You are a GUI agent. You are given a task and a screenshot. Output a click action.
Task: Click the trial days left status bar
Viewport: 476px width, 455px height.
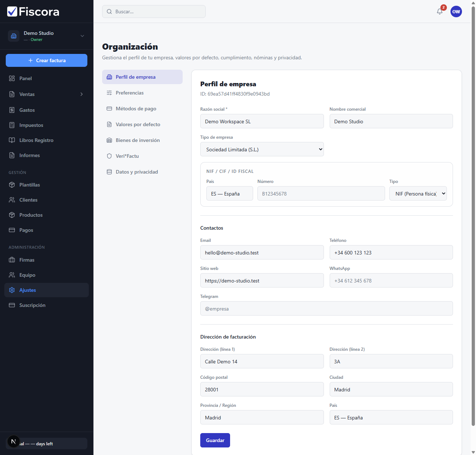coord(46,443)
